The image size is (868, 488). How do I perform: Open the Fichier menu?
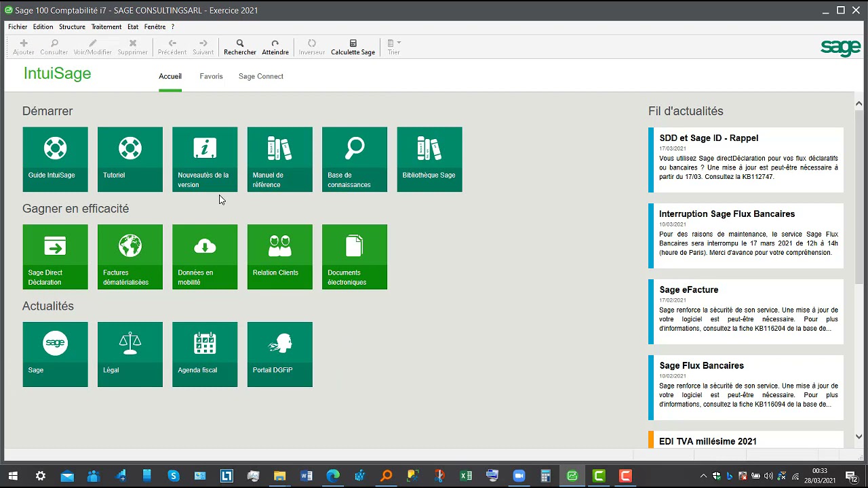pos(18,27)
